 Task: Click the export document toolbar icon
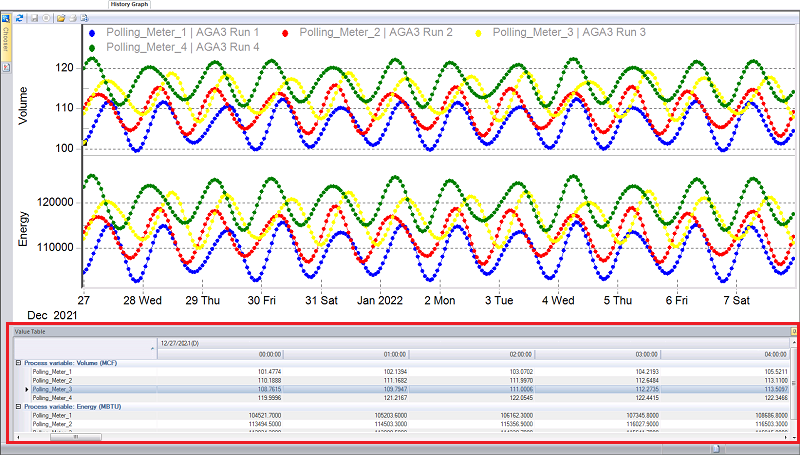click(84, 18)
